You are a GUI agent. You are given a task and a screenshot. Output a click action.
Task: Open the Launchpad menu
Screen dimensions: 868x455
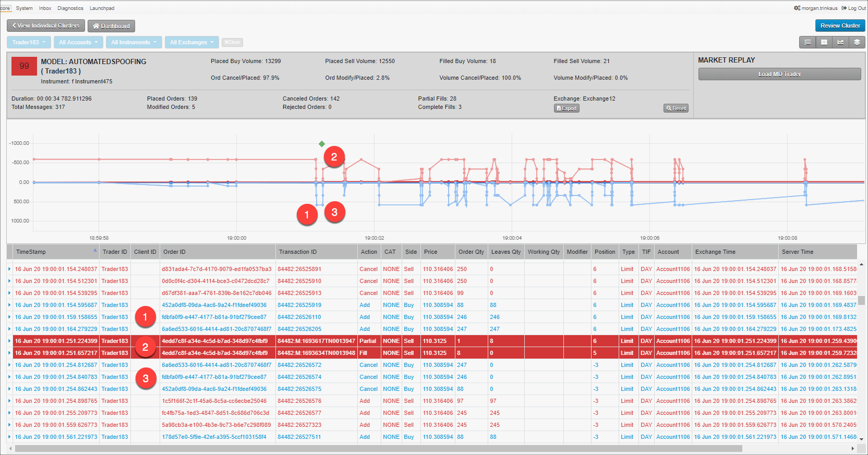tap(102, 8)
